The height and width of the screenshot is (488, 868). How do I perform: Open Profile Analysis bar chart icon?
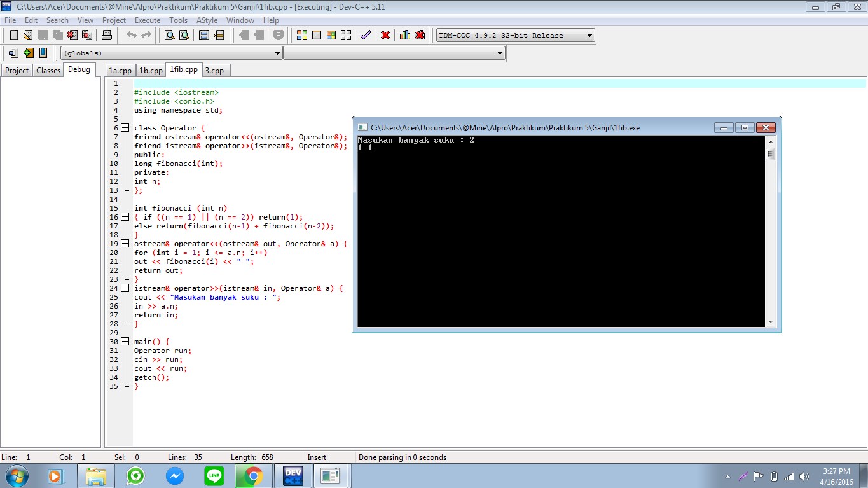click(405, 35)
